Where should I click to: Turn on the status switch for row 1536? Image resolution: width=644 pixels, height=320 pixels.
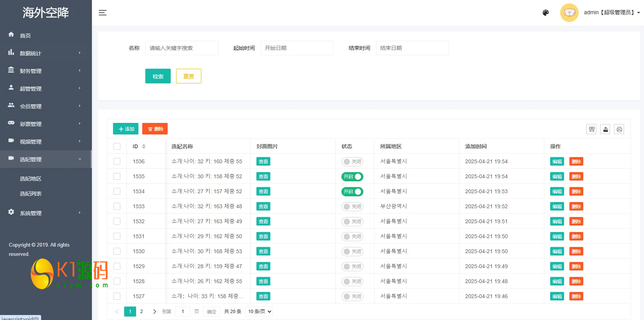pyautogui.click(x=352, y=162)
